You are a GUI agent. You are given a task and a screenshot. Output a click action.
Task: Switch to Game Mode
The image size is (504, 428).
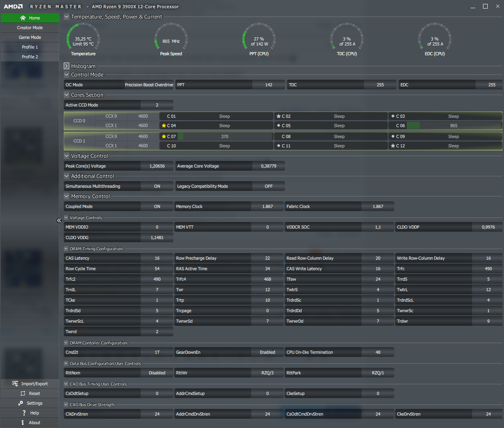pyautogui.click(x=30, y=37)
